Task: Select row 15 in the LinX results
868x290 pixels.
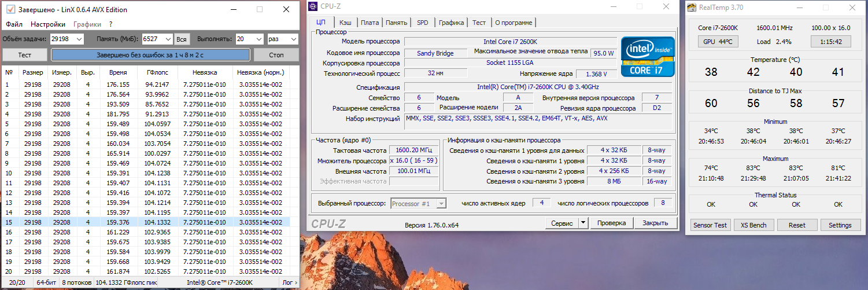Action: point(145,222)
